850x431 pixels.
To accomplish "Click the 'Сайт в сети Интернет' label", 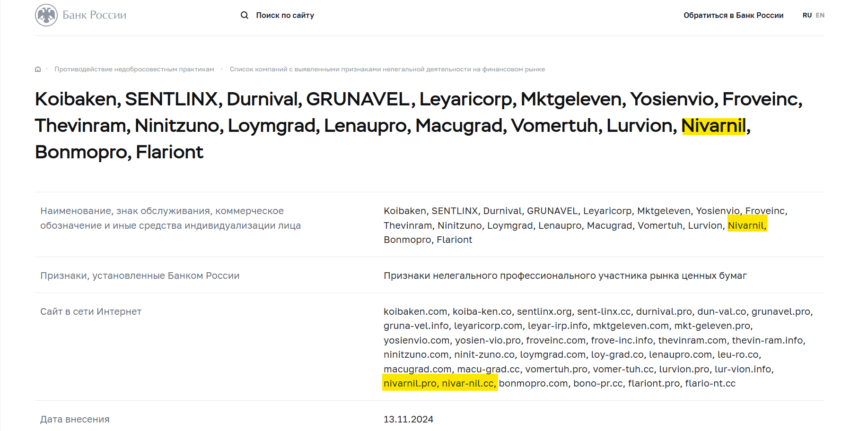I will (91, 312).
